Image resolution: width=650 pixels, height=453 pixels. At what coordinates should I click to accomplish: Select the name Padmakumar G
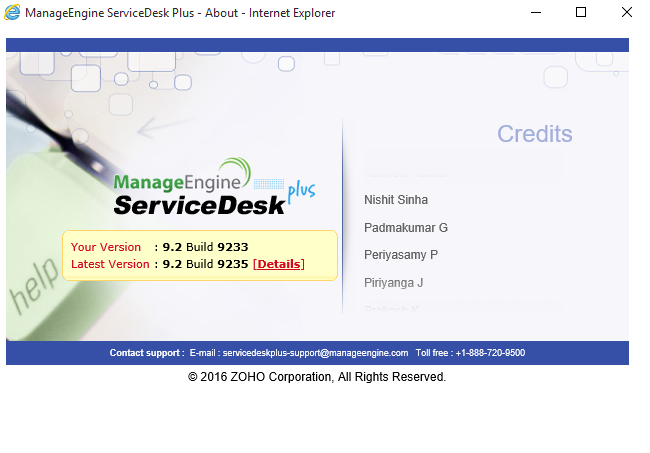pos(406,228)
